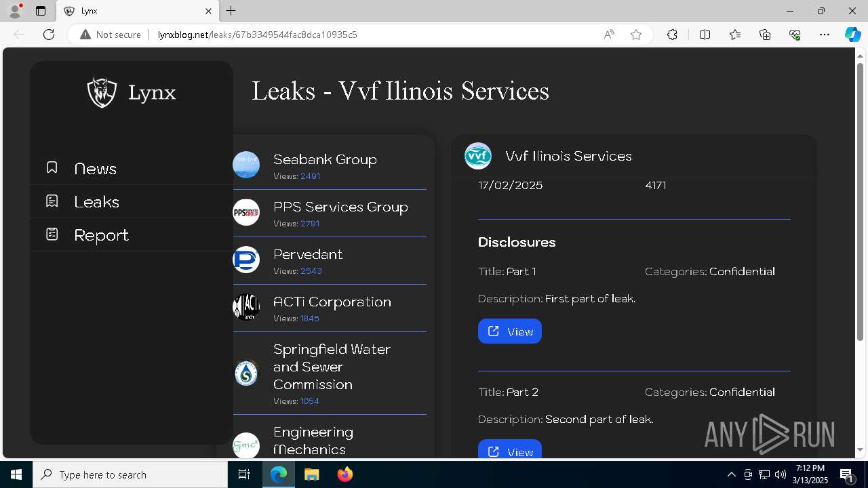This screenshot has width=868, height=488.
Task: Click the date 17/02/2025
Action: (511, 185)
